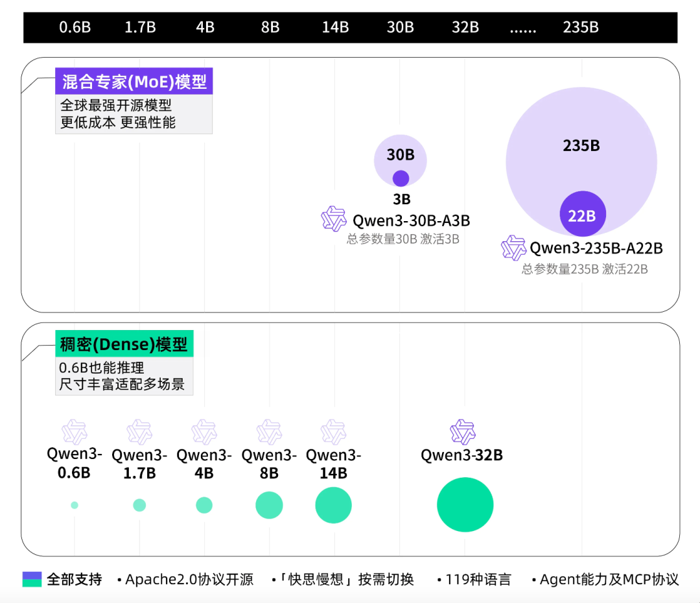Select the footer text "Apache2.0协议开源"

coord(189,579)
